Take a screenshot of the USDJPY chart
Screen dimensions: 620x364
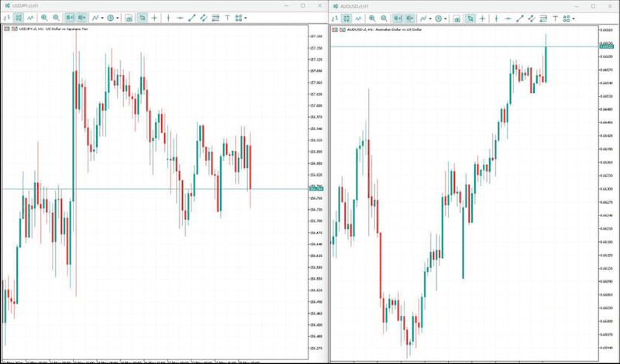pos(129,18)
